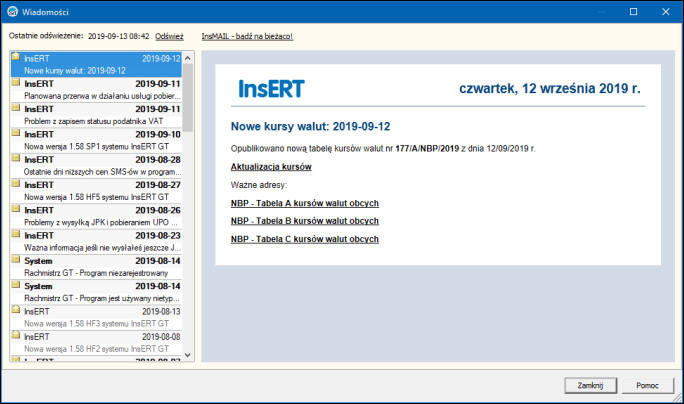Screen dimensions: 684x404
Task: Select message Ostatnie dni niższych cen SMS-ów
Action: [x=96, y=166]
